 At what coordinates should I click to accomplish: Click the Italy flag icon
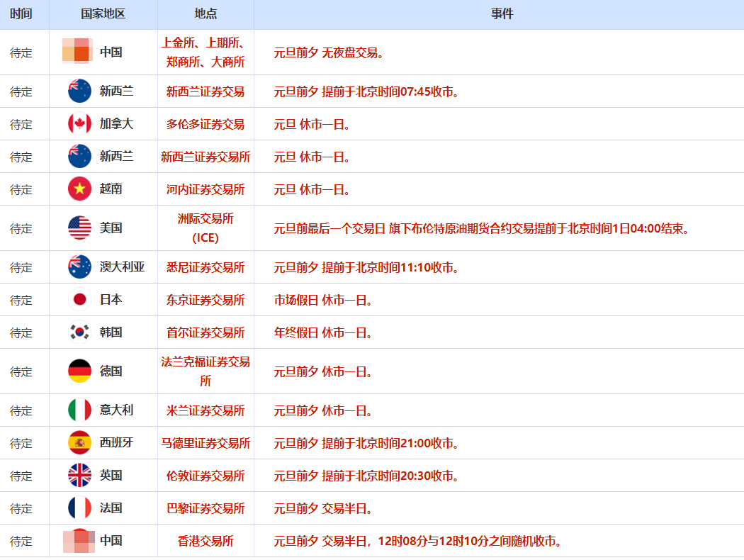(79, 410)
